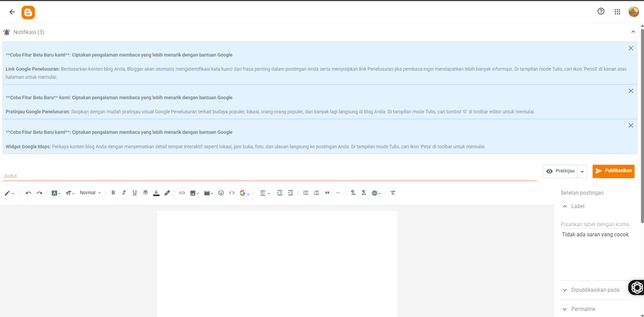Go back using the arrow icon
Screen dimensions: 644x317
click(12, 12)
